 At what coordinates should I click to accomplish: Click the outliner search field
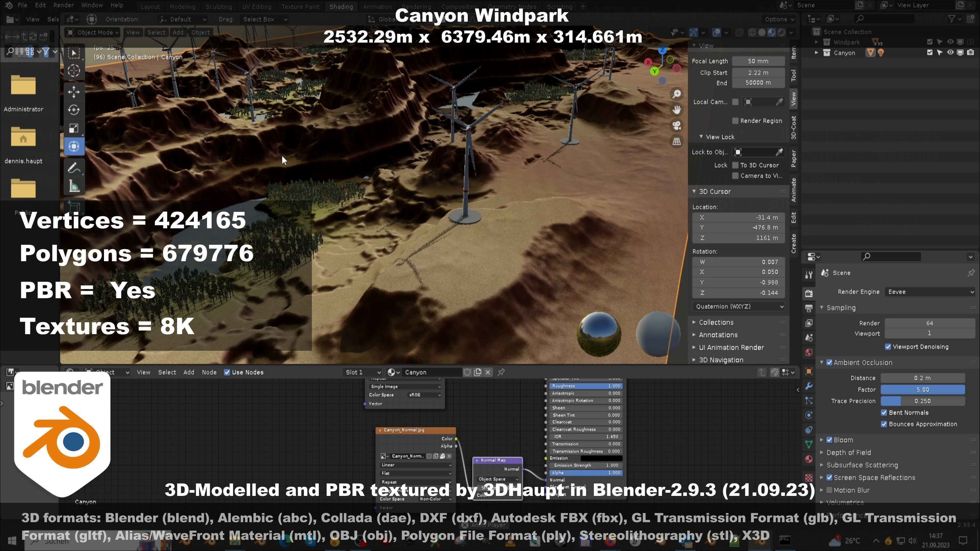885,19
